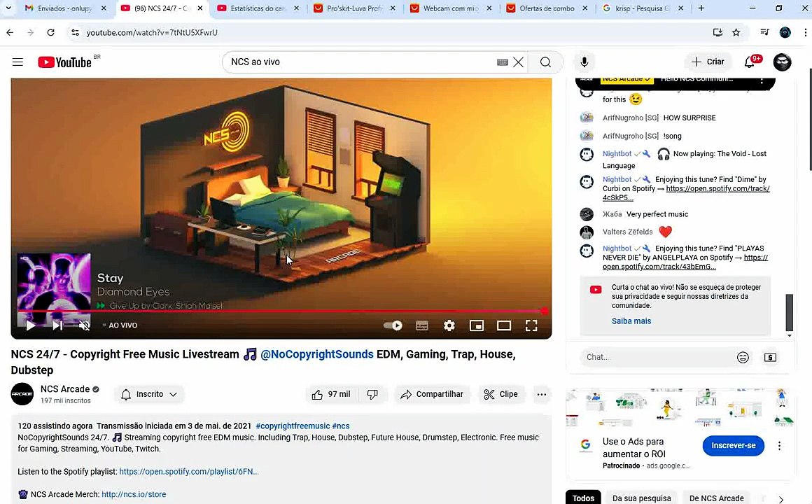
Task: Play the live video
Action: 31,325
